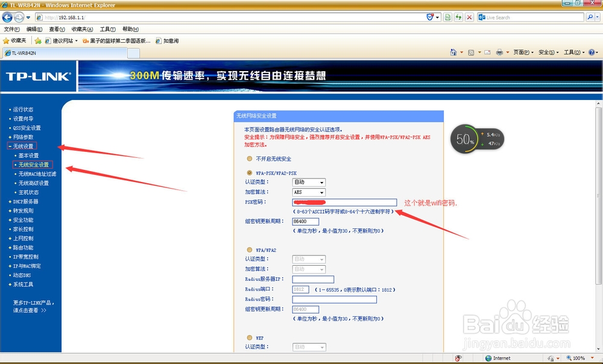This screenshot has width=603, height=364.
Task: Click the Print icon
Action: point(499,52)
